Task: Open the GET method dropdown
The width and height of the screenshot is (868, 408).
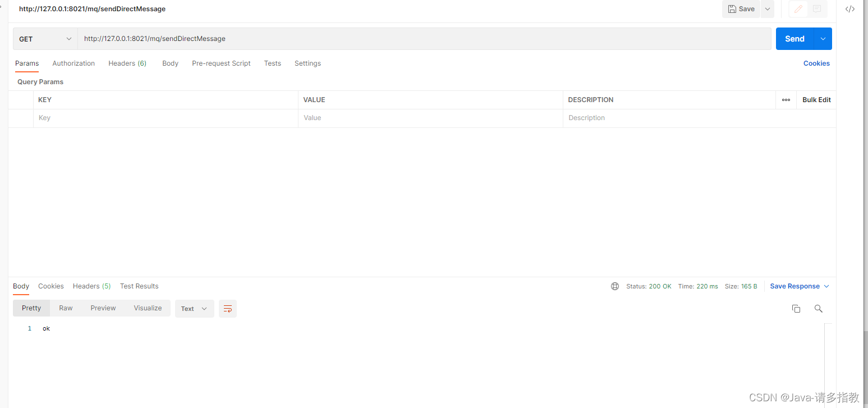Action: pos(45,39)
